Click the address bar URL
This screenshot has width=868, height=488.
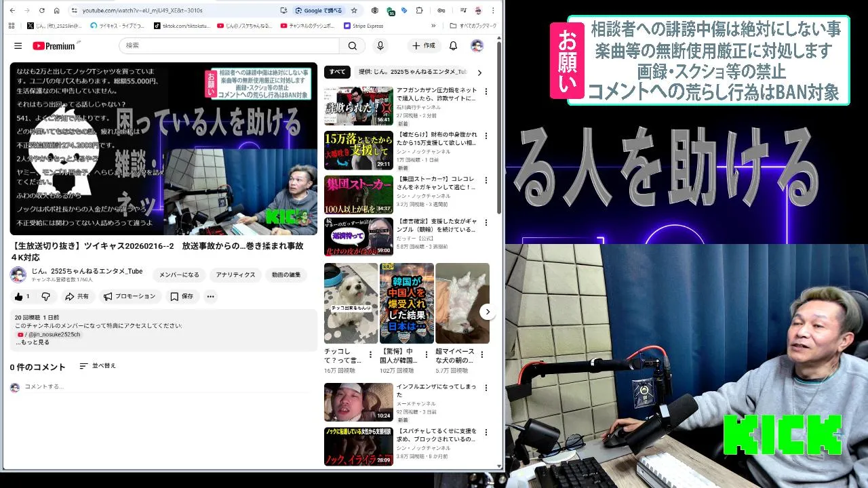point(142,11)
